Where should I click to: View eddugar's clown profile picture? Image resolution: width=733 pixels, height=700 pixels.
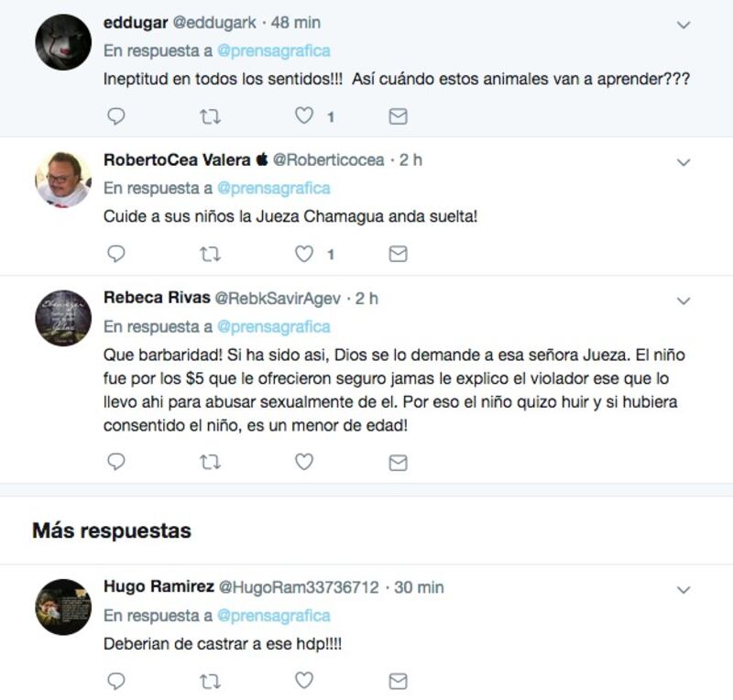tap(63, 42)
